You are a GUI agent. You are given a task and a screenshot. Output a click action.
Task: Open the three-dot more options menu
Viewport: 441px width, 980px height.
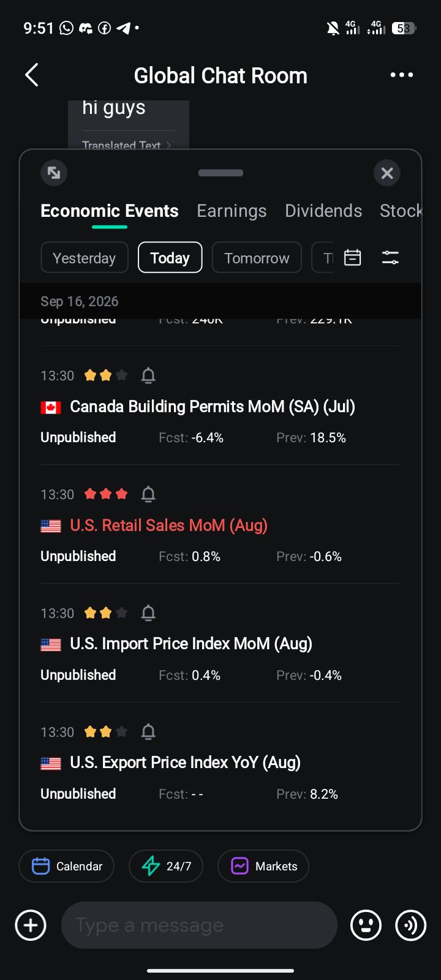[x=402, y=75]
